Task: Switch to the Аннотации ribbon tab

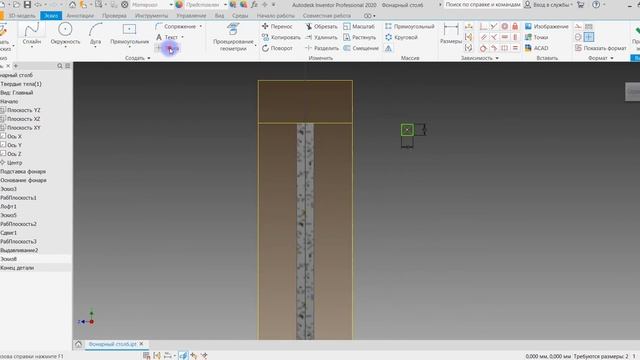Action: pyautogui.click(x=80, y=16)
